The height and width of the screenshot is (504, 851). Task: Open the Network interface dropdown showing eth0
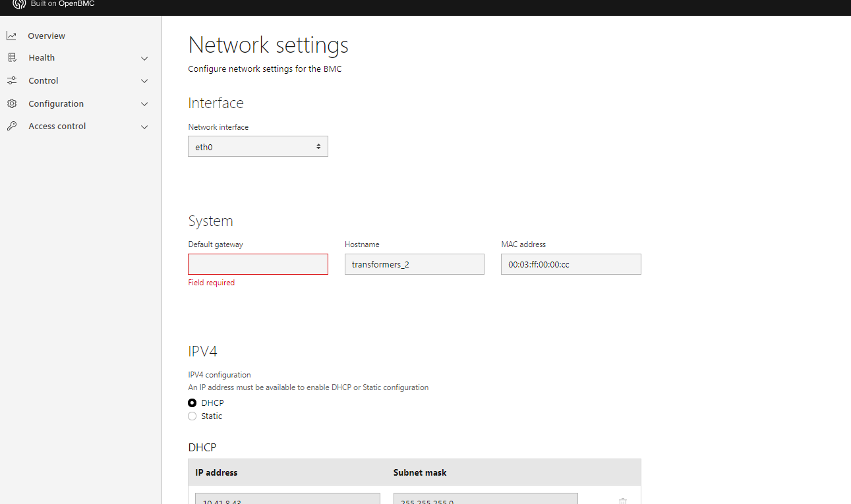258,146
